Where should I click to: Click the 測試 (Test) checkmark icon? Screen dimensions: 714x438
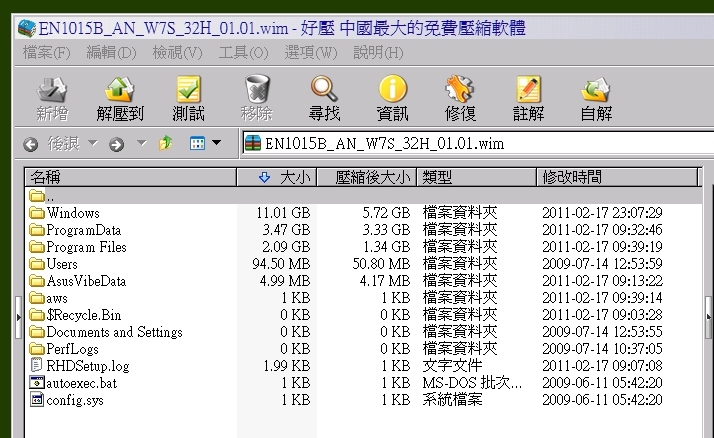click(x=188, y=89)
